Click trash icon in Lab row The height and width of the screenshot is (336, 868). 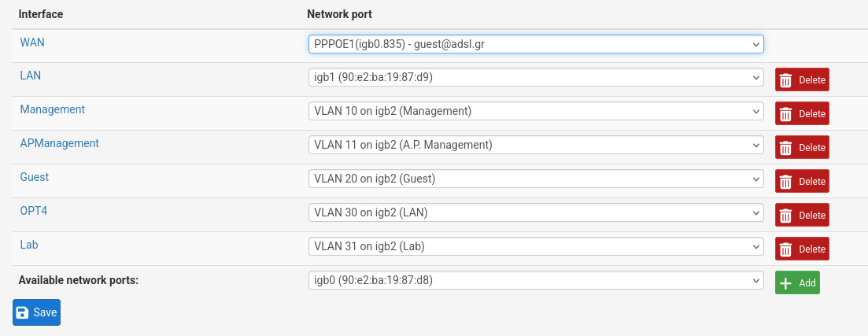pos(785,249)
